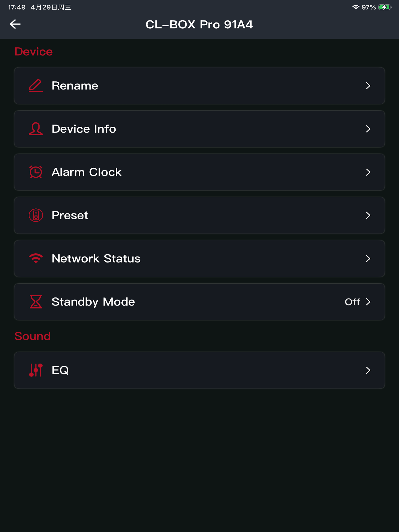Click the Preset speaker icon

(x=36, y=215)
